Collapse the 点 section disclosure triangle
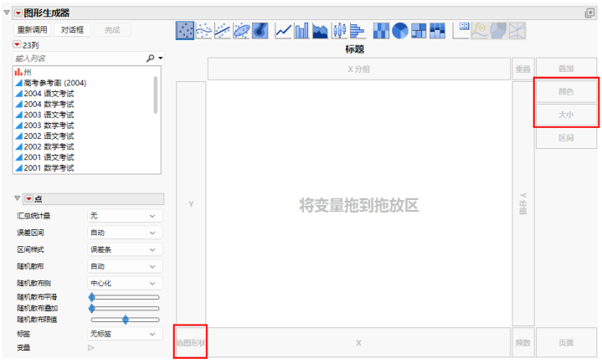Screen dimensions: 602x364 coord(18,198)
